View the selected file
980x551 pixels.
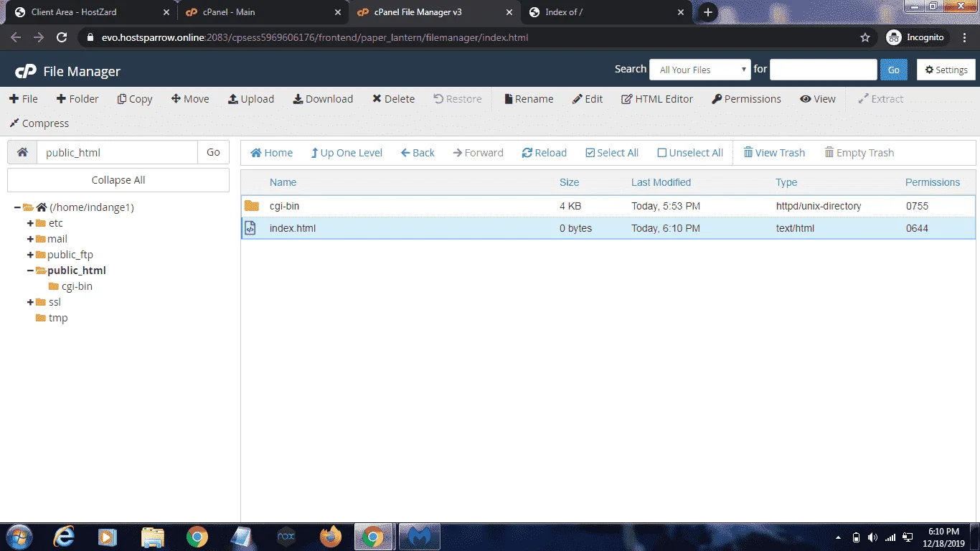818,99
